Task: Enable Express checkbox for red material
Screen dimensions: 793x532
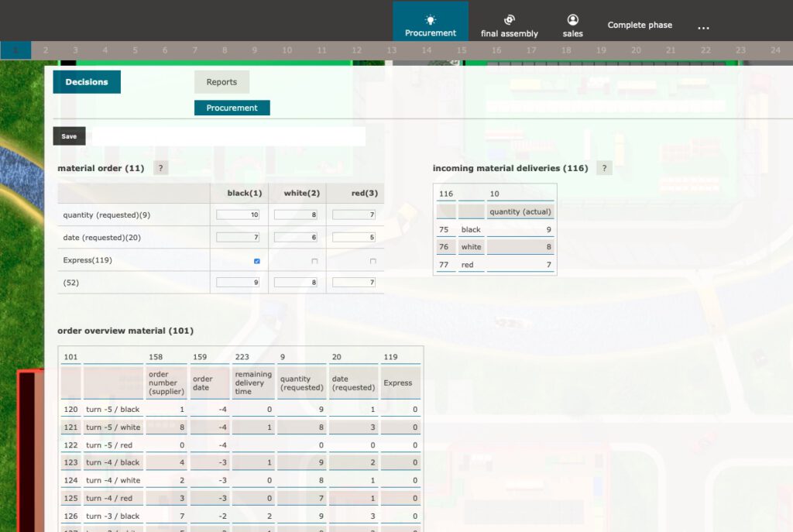Action: (372, 261)
